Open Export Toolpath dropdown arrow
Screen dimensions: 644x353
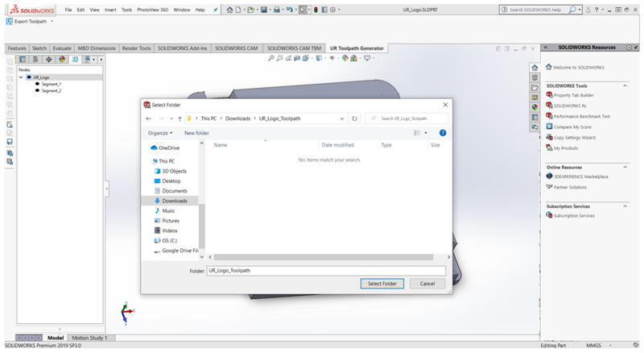pos(52,22)
